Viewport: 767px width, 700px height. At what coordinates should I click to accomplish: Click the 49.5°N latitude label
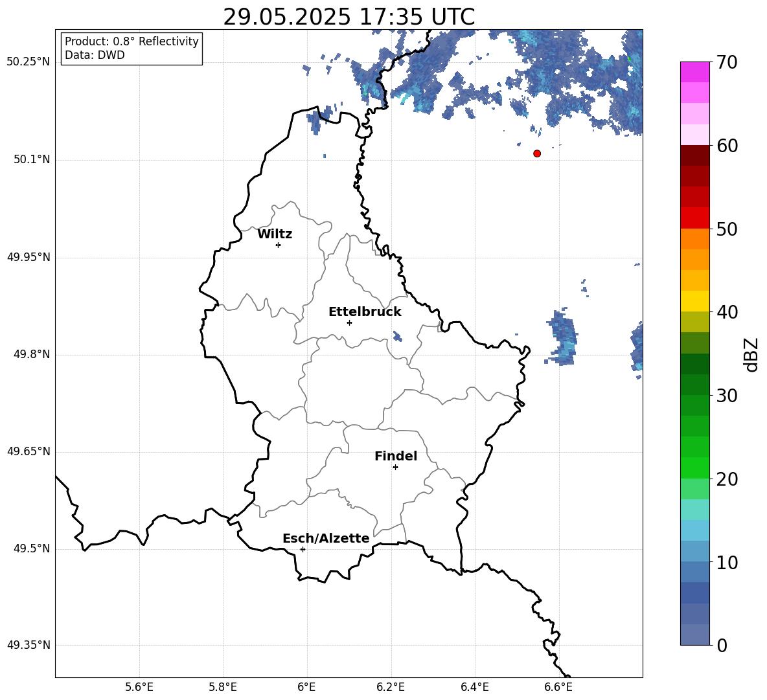[32, 548]
